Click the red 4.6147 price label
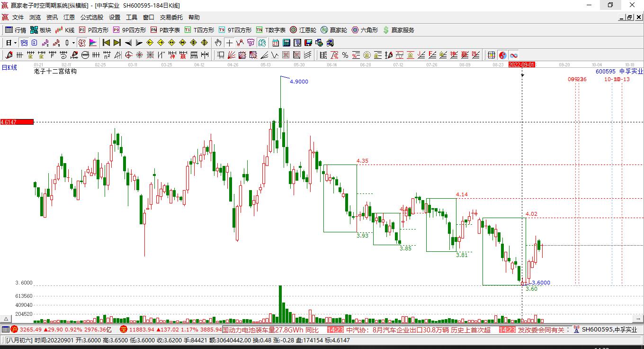The width and height of the screenshot is (644, 349). click(x=17, y=122)
